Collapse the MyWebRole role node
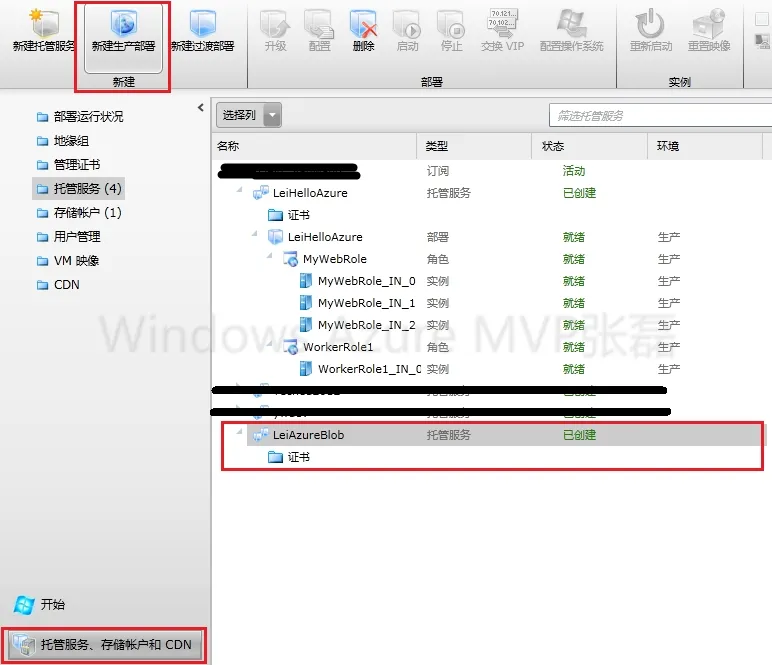Screen dimensions: 772x665 click(x=269, y=255)
